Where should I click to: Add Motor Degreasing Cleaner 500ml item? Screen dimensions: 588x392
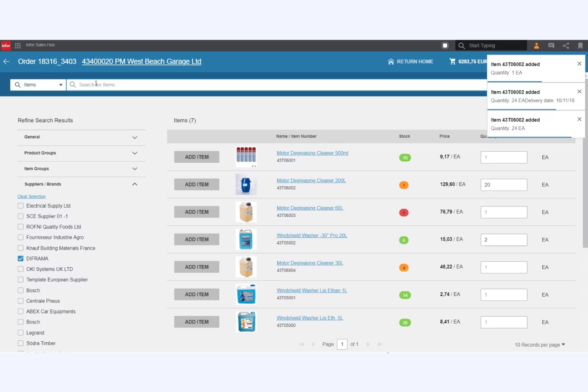pos(197,157)
